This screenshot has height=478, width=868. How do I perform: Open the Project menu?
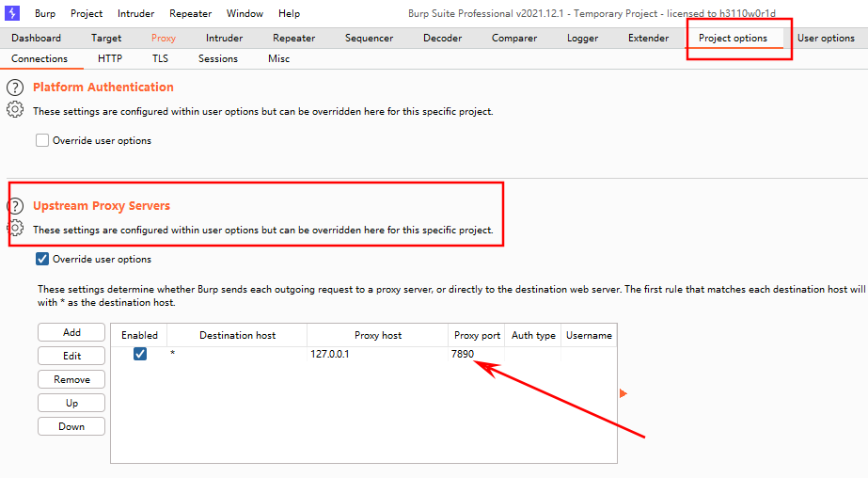87,13
